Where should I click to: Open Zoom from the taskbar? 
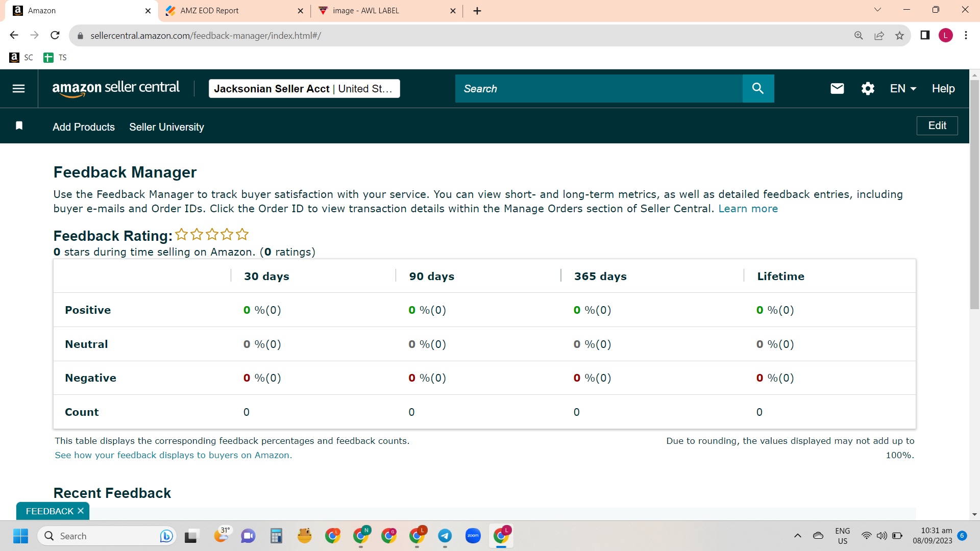tap(473, 536)
